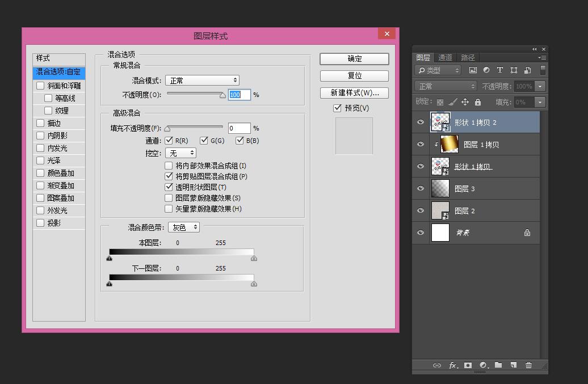Click the 填充不透明度 fill opacity input field
The width and height of the screenshot is (588, 384).
239,128
